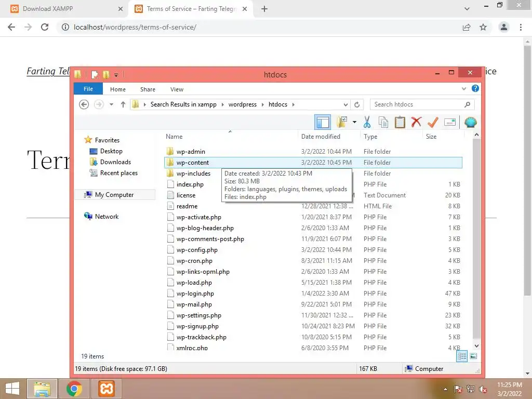The width and height of the screenshot is (532, 399).
Task: Expand the ribbon with the chevron
Action: 464,89
